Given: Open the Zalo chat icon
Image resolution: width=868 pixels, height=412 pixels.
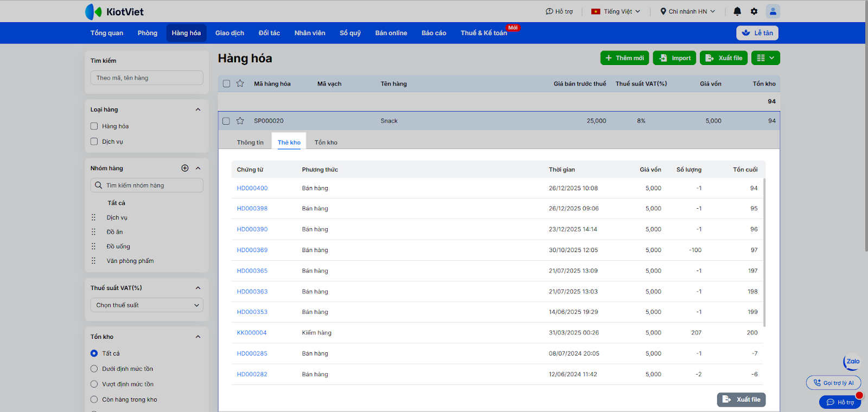Looking at the screenshot, I should click(852, 362).
